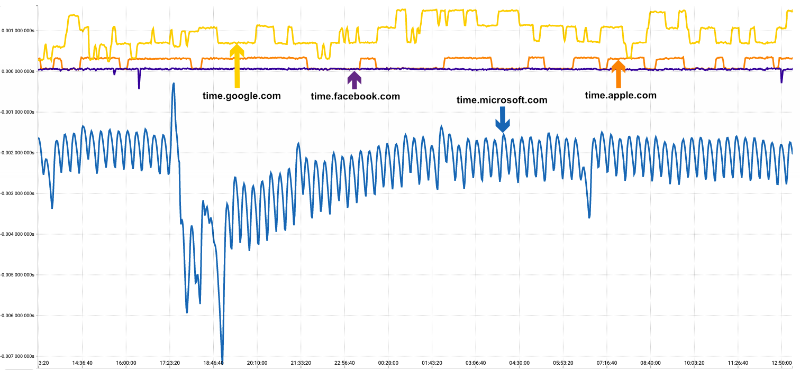Click the 10:03:20 x-axis time label
800x370 pixels.
tap(693, 364)
